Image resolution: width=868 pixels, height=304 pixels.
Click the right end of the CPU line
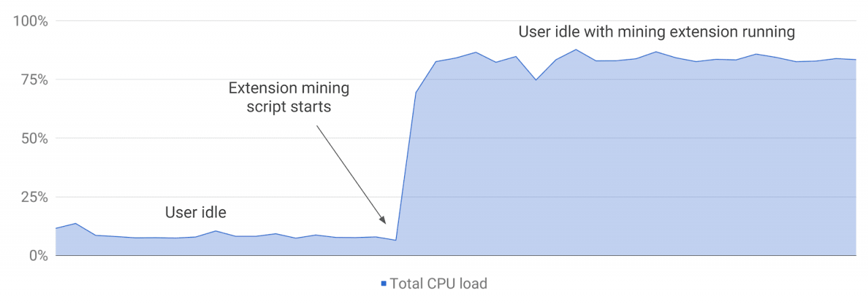pyautogui.click(x=855, y=60)
